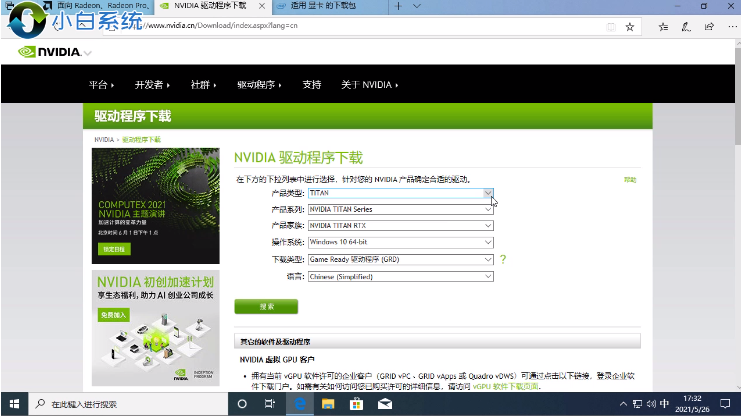Open the 关于 NVIDIA menu
Viewport: 741px width, 416px height.
(x=370, y=85)
